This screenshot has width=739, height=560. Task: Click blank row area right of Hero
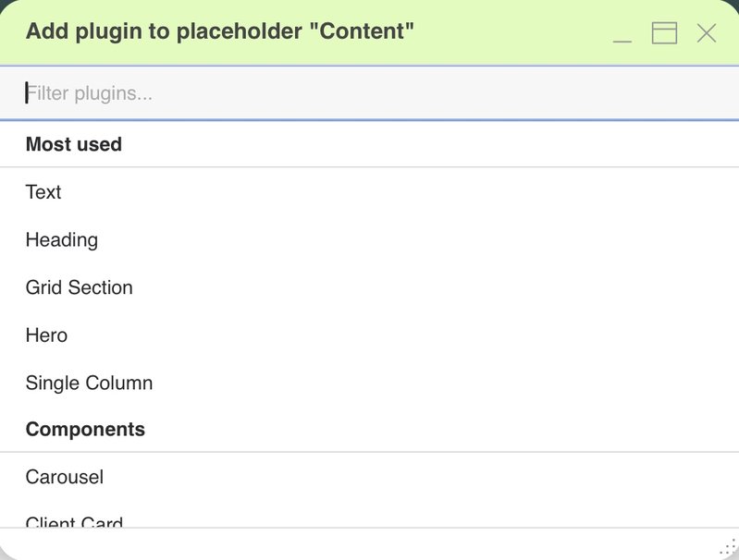coord(400,335)
